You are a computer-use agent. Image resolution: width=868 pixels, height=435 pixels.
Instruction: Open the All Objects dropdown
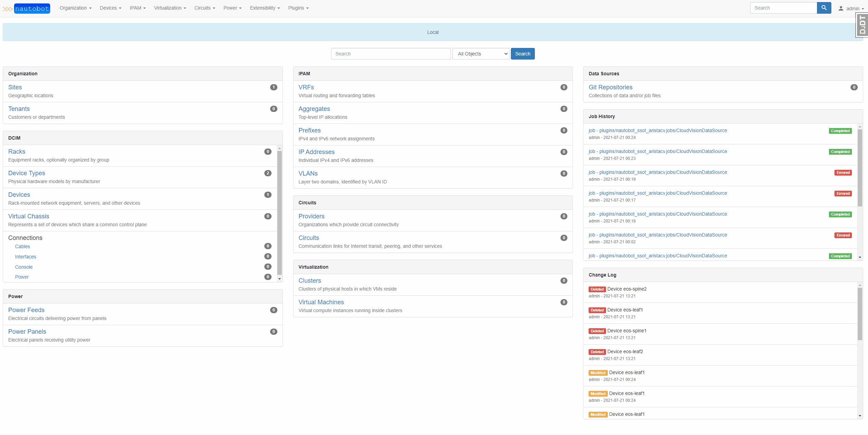pos(481,54)
